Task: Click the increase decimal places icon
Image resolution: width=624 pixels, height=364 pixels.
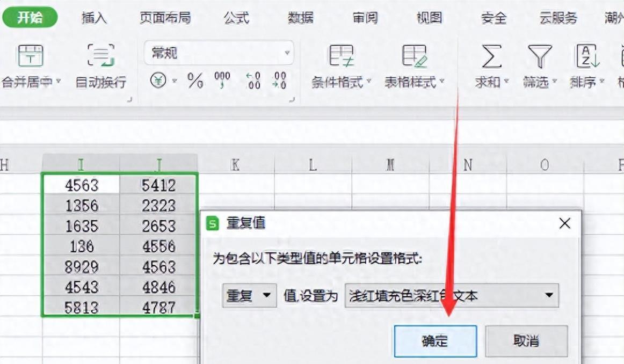Action: click(253, 81)
